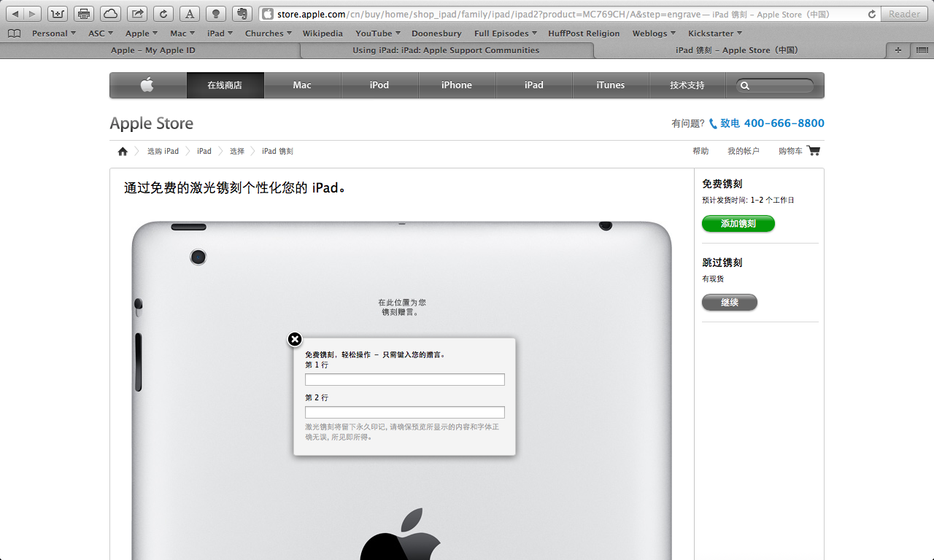934x560 pixels.
Task: Click the blue phone icon beside 致电
Action: click(713, 124)
